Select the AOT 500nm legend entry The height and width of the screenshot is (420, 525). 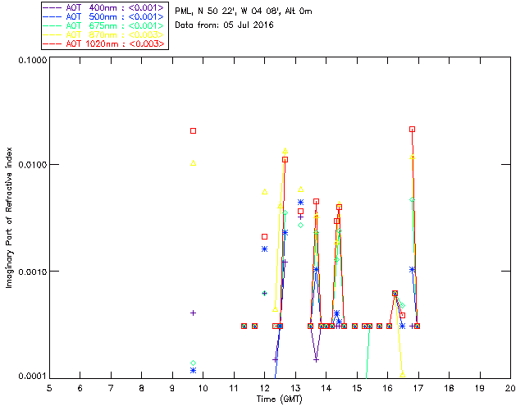point(104,16)
